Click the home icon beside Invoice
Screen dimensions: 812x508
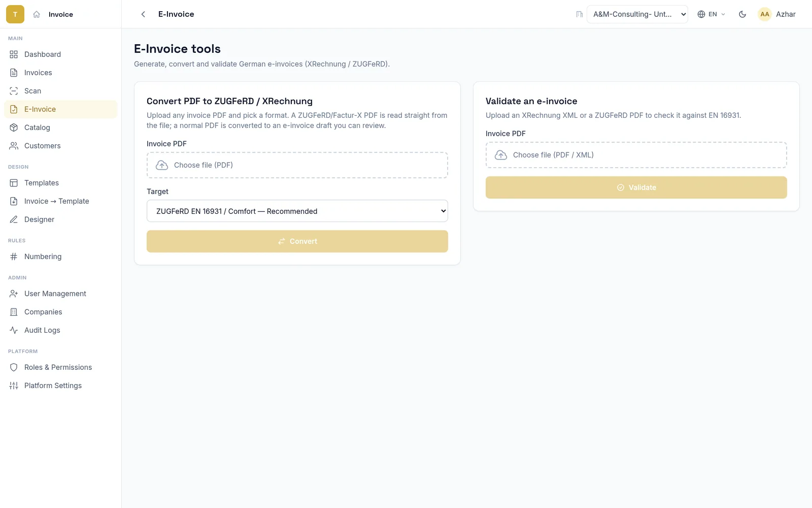(x=37, y=14)
